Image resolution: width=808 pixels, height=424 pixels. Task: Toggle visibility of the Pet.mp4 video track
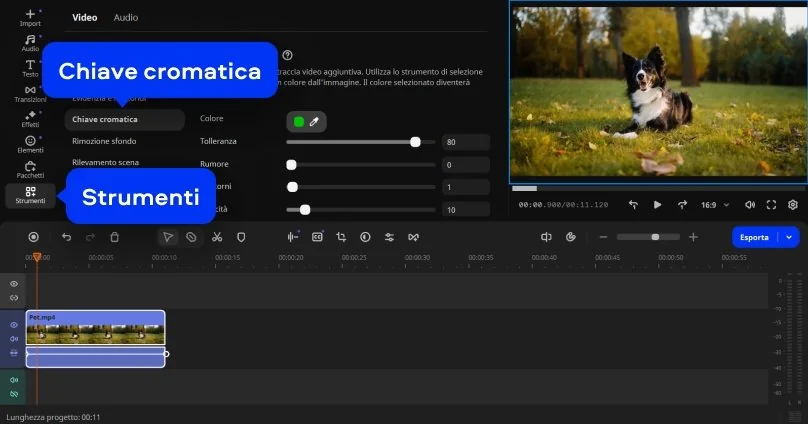14,325
